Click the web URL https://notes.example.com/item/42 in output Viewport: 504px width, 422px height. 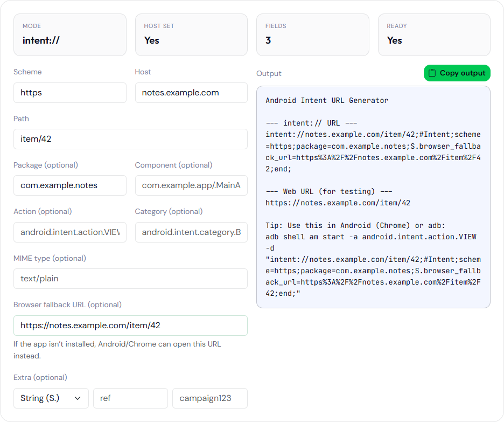click(x=338, y=203)
